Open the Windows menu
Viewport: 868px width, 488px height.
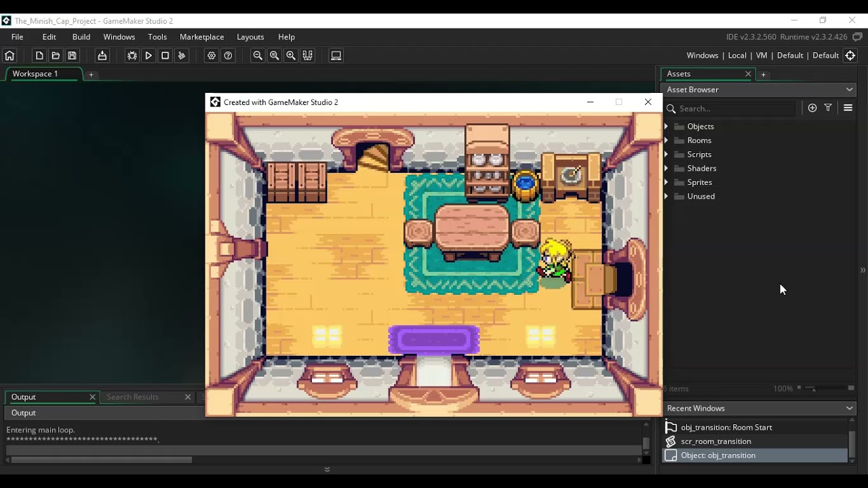[119, 37]
